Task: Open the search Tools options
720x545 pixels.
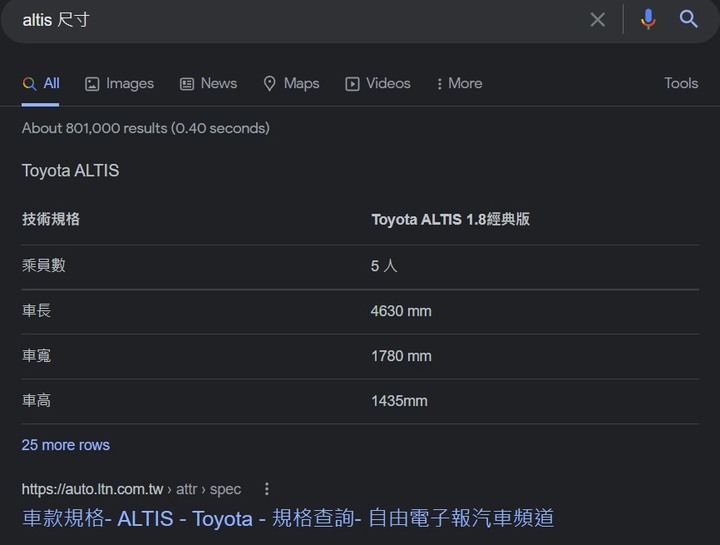Action: click(x=681, y=83)
